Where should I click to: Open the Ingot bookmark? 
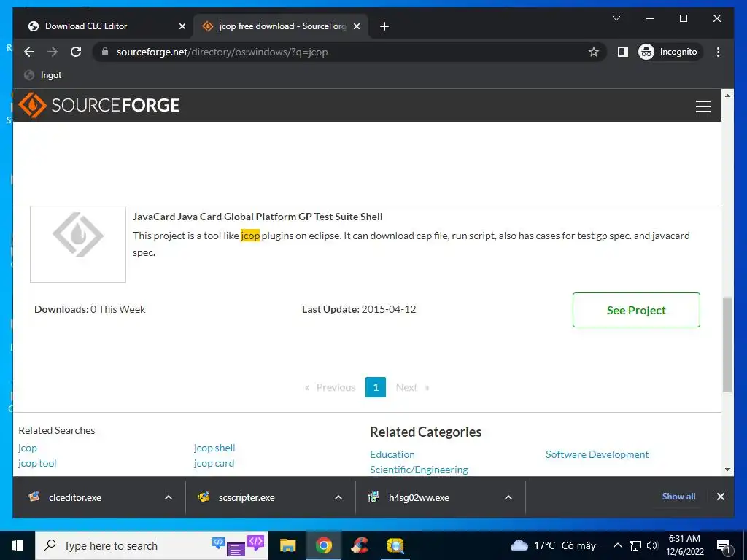pos(43,75)
